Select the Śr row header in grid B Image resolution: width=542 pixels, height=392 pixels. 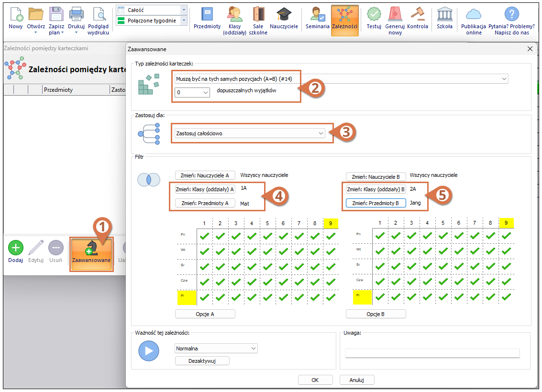[x=362, y=266]
